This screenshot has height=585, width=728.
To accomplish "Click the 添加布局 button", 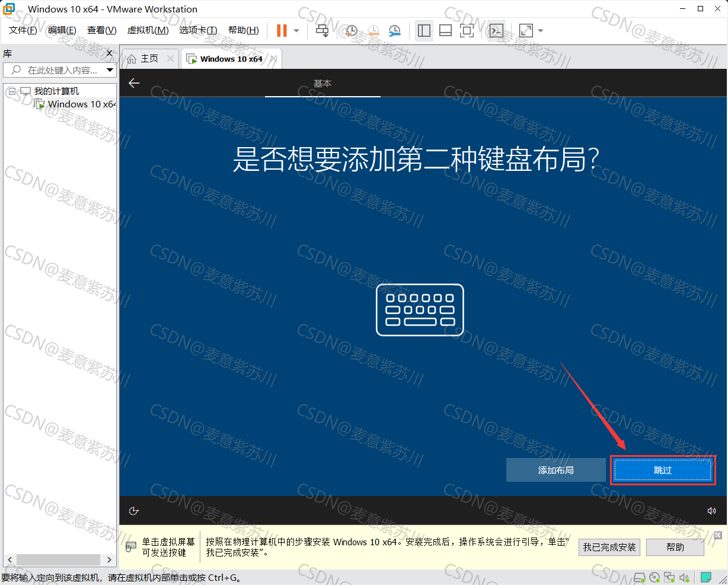I will (556, 470).
